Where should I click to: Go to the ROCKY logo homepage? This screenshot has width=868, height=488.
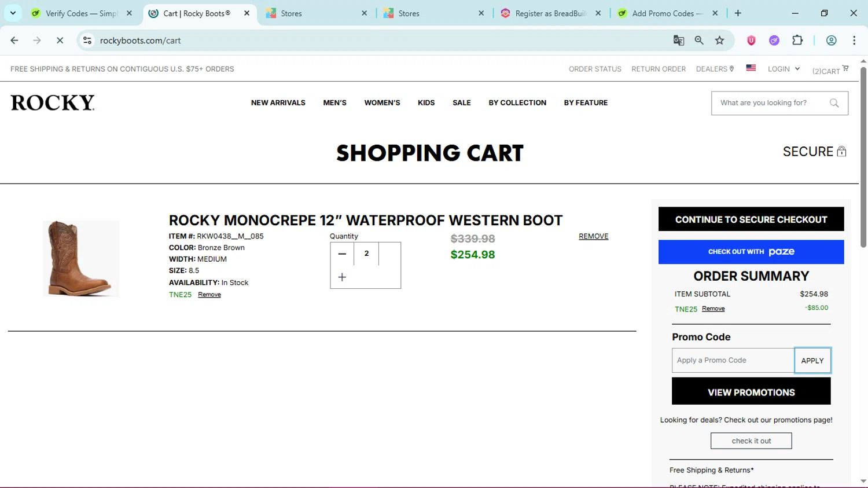53,102
